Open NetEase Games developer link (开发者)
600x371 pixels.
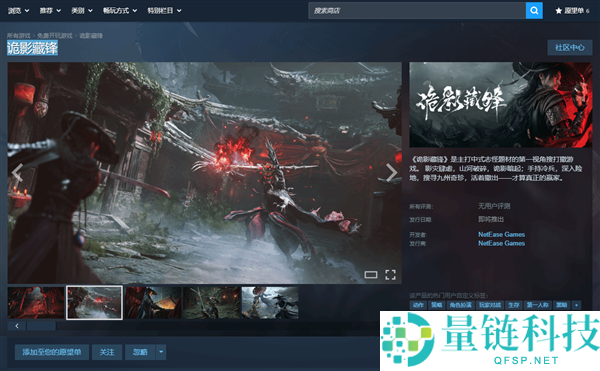coord(501,234)
